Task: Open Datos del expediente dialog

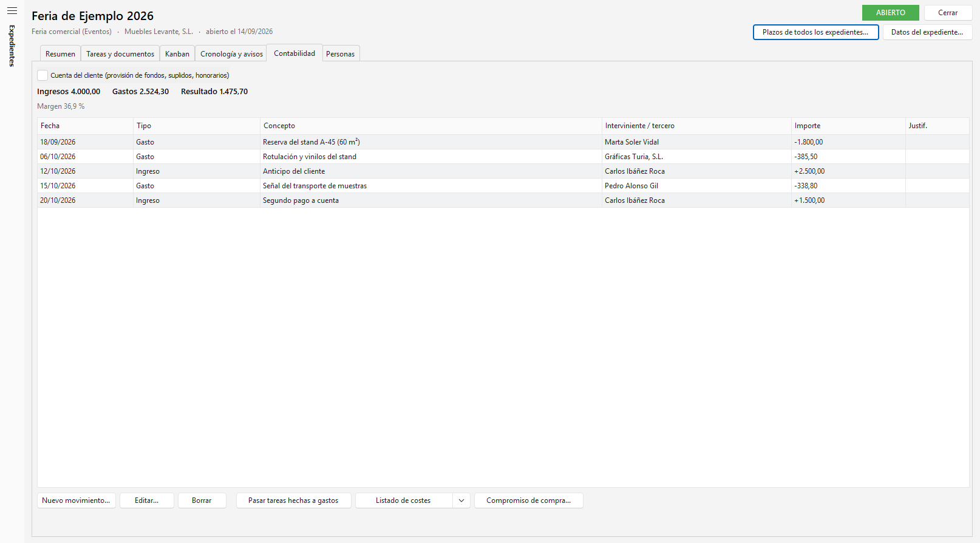Action: pos(927,32)
